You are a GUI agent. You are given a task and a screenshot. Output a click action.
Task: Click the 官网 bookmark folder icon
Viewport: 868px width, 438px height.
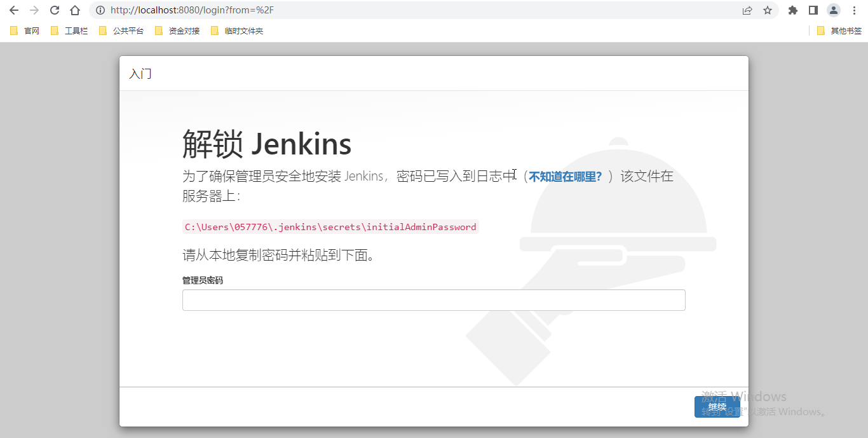(x=14, y=30)
